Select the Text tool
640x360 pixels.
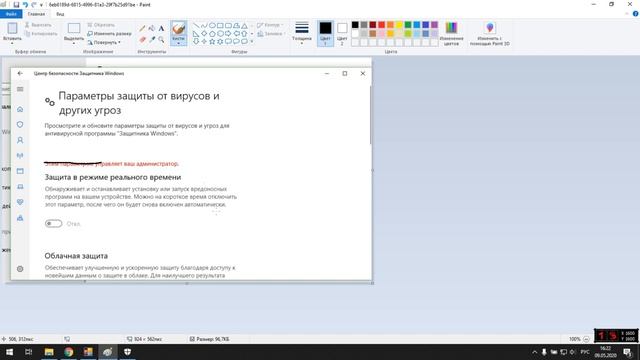pyautogui.click(x=161, y=28)
